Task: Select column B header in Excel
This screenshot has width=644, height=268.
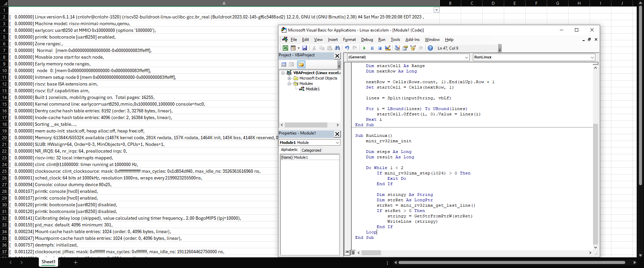Action: tap(450, 3)
